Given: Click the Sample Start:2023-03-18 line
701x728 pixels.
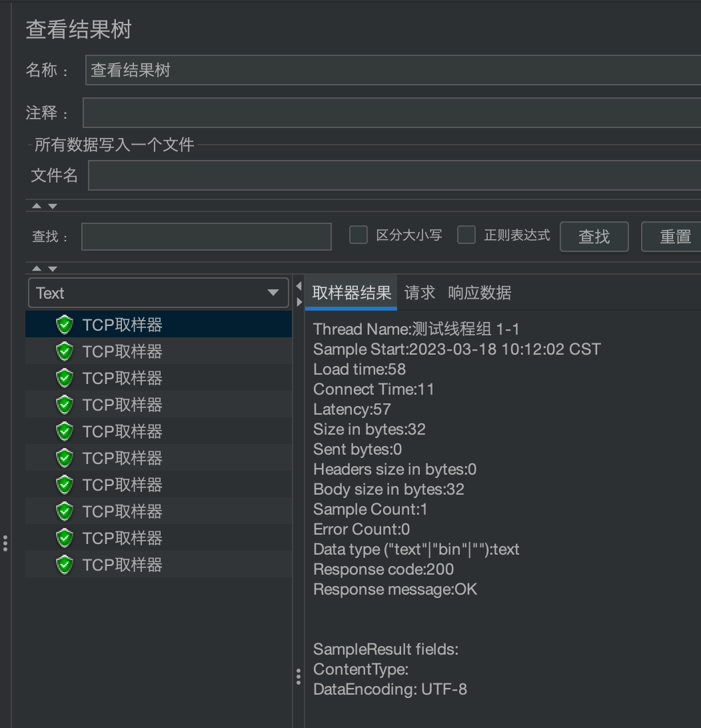Looking at the screenshot, I should pos(457,349).
